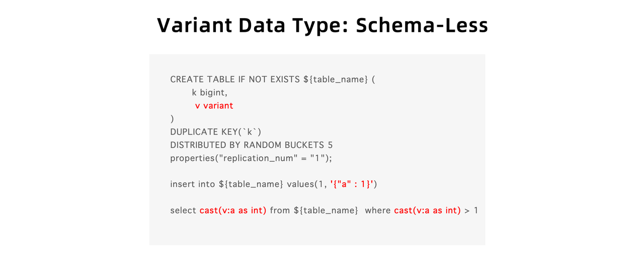Viewport: 644px width, 262px height.
Task: Click the properties replication_num line
Action: point(251,158)
